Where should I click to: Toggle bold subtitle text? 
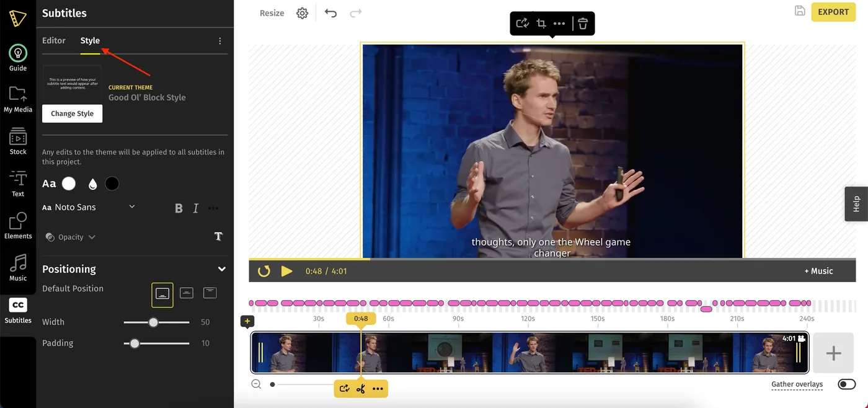point(179,208)
